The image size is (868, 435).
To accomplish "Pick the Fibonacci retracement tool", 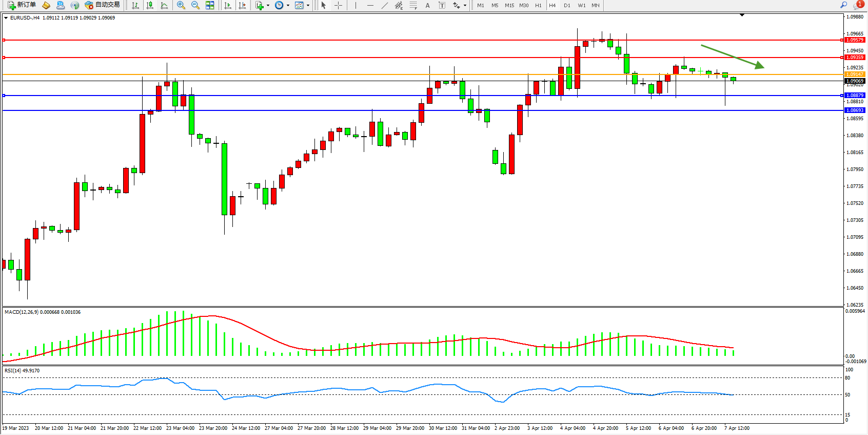I will pos(413,5).
